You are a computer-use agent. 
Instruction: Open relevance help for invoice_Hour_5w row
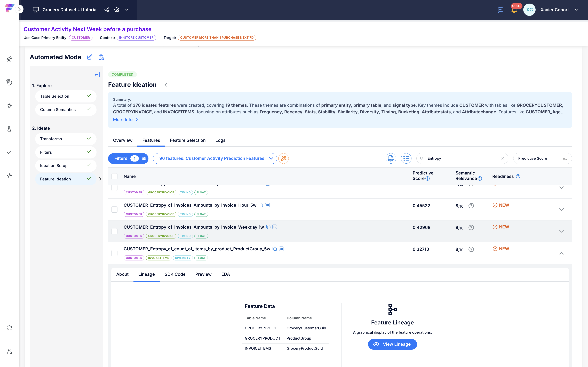coord(471,206)
